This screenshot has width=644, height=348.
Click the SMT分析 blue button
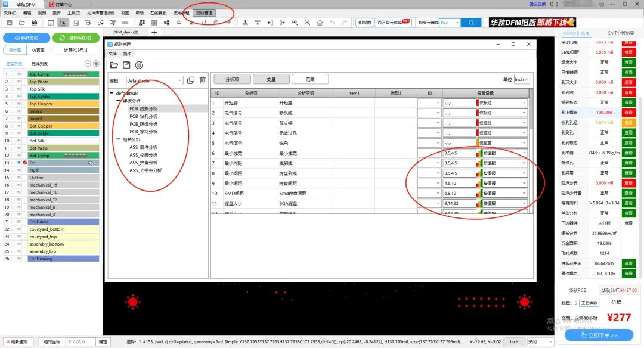(27, 38)
